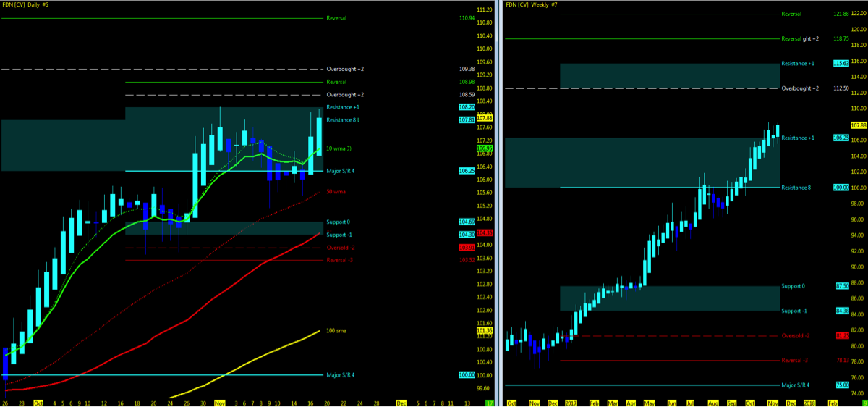868x407 pixels.
Task: Select the '50 wma' moving average label
Action: tap(336, 192)
